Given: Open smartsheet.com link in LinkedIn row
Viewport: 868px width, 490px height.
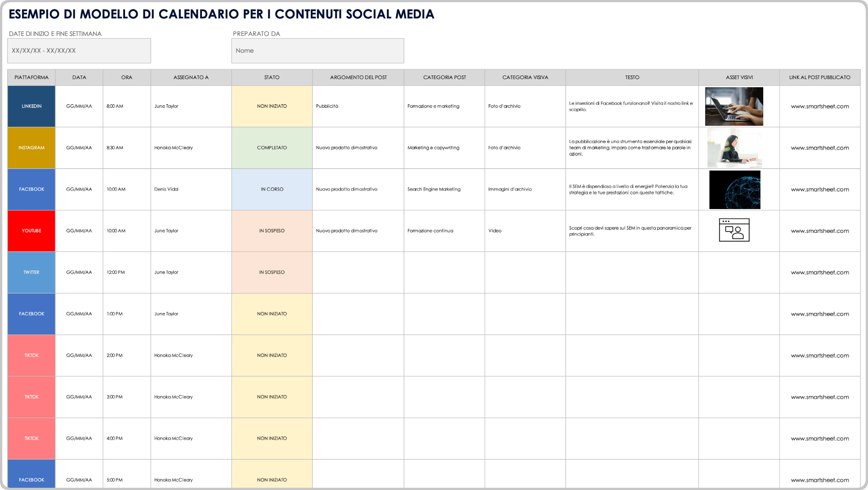Looking at the screenshot, I should (x=820, y=107).
